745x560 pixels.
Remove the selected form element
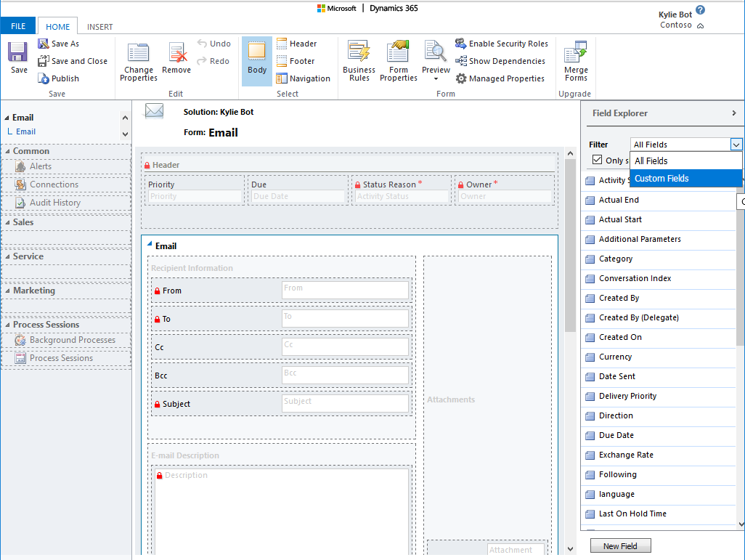click(x=176, y=57)
